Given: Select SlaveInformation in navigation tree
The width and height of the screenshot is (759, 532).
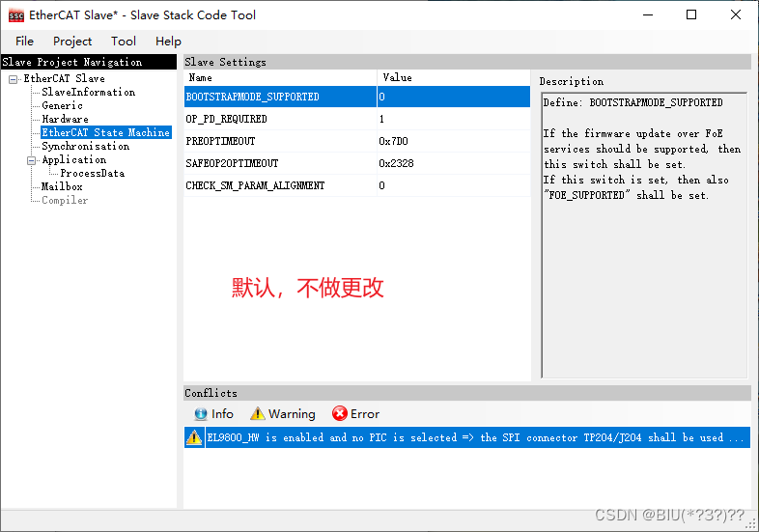Looking at the screenshot, I should [88, 92].
